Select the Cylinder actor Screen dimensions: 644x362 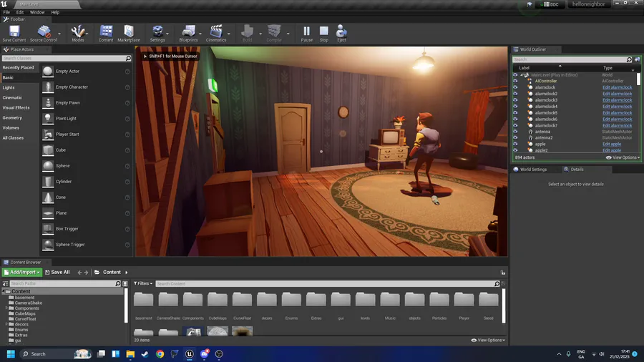(x=87, y=182)
